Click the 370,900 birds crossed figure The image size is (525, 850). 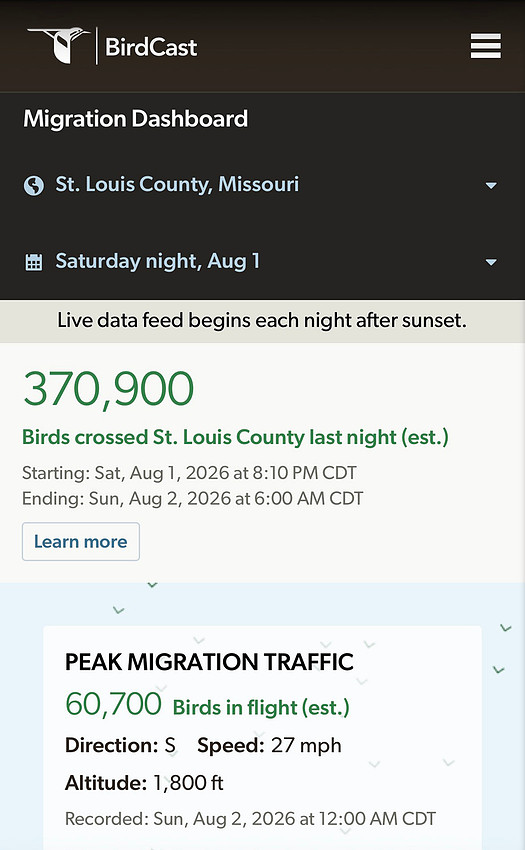pyautogui.click(x=108, y=388)
